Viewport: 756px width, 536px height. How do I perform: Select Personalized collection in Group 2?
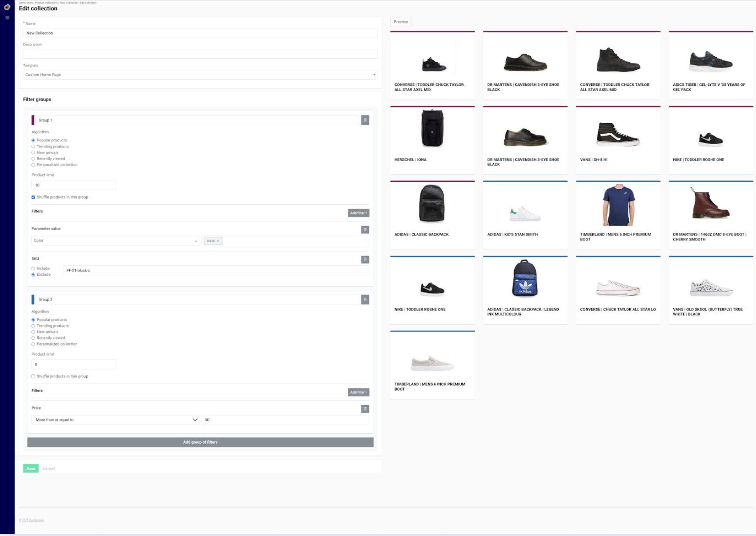coord(33,344)
